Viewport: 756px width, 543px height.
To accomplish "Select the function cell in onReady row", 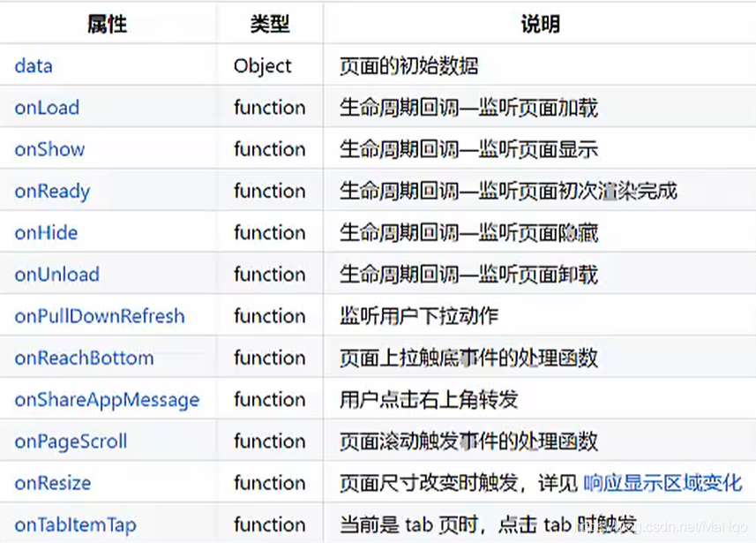I will tap(270, 191).
